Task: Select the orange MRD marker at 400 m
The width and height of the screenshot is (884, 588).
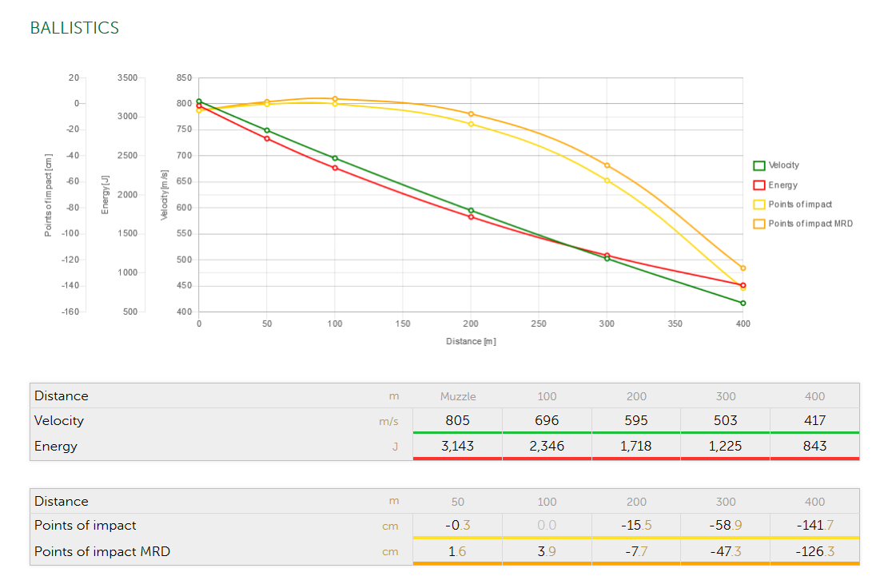Action: point(743,268)
